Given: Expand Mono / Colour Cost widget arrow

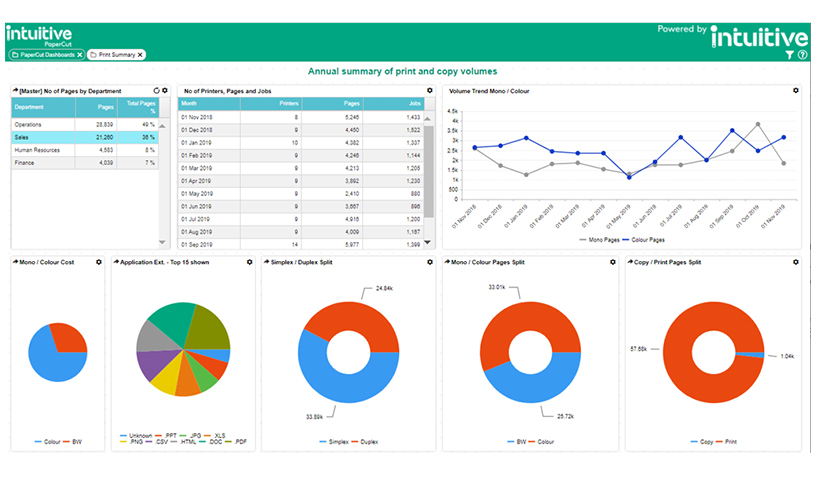Looking at the screenshot, I should click(x=15, y=262).
